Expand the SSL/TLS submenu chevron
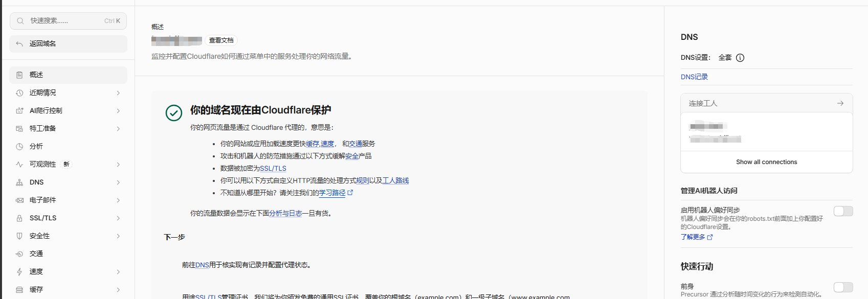 point(118,218)
